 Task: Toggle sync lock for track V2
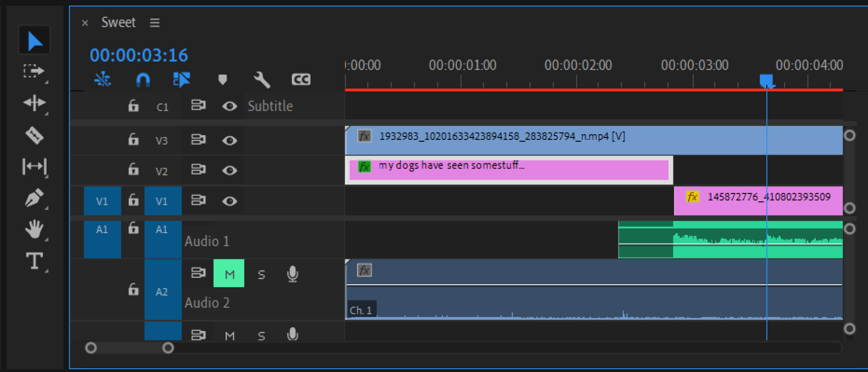[x=198, y=169]
